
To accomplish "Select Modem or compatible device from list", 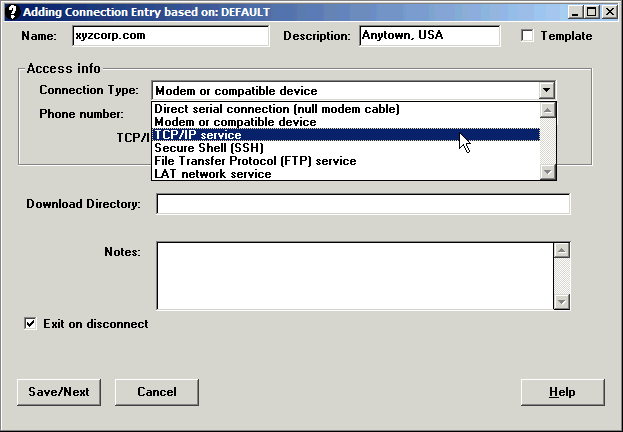I will (x=235, y=121).
